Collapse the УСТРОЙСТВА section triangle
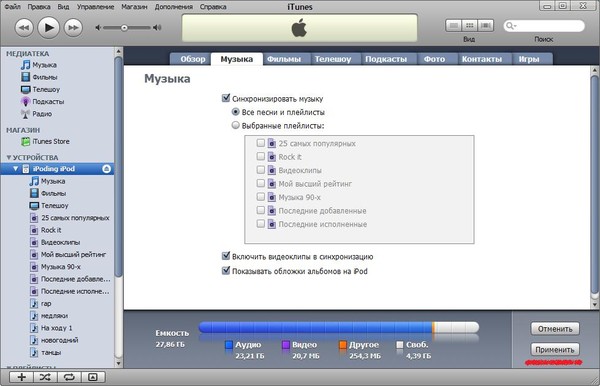600x386 pixels. coord(9,158)
